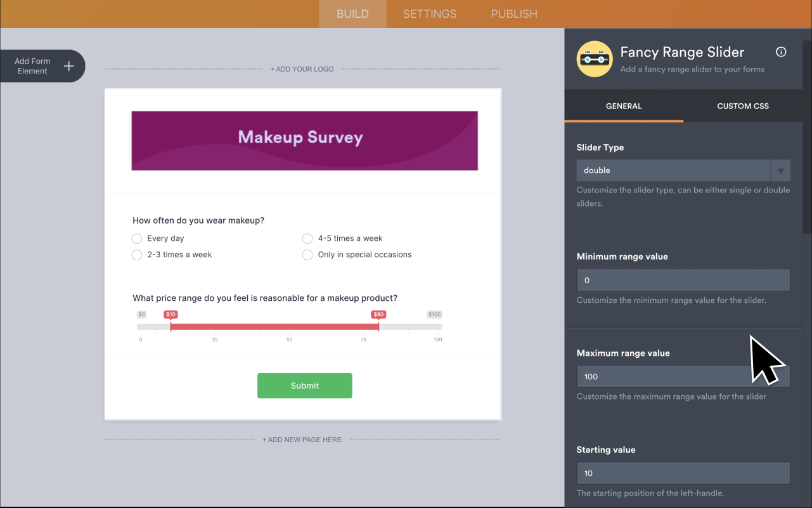This screenshot has height=508, width=812.
Task: Go to the PUBLISH tab
Action: pos(514,13)
